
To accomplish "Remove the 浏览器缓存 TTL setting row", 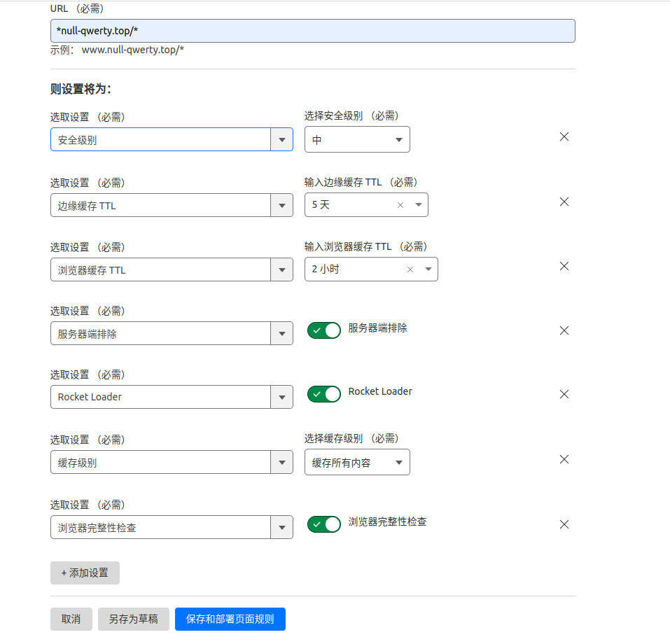I will coord(564,266).
